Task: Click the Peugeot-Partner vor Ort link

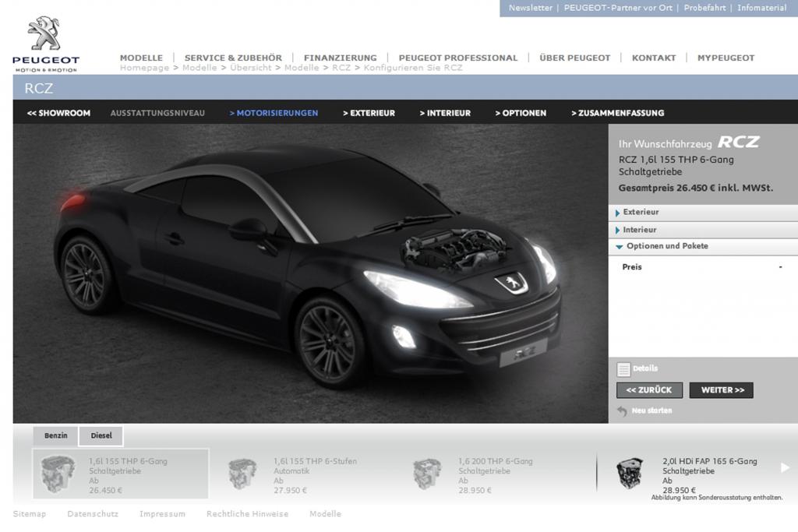Action: coord(618,8)
